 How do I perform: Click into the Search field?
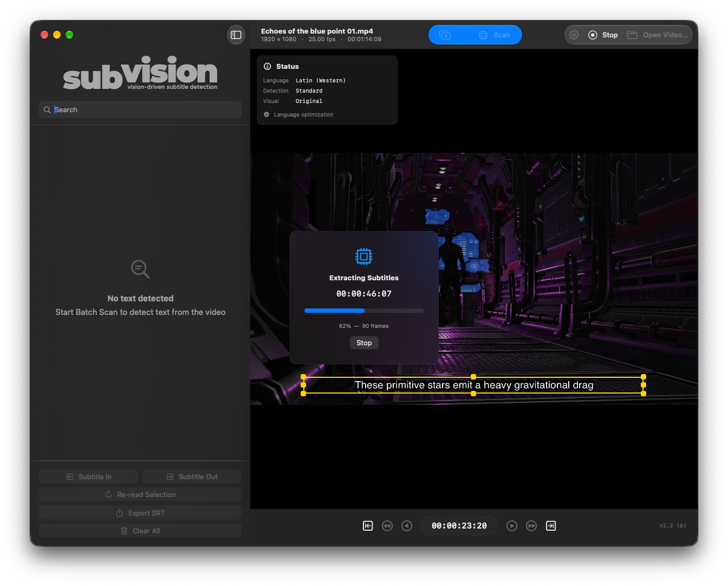tap(140, 110)
